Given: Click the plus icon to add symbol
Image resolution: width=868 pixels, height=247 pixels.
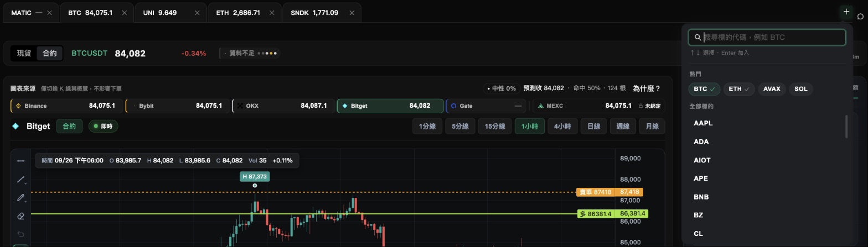Looking at the screenshot, I should (846, 11).
